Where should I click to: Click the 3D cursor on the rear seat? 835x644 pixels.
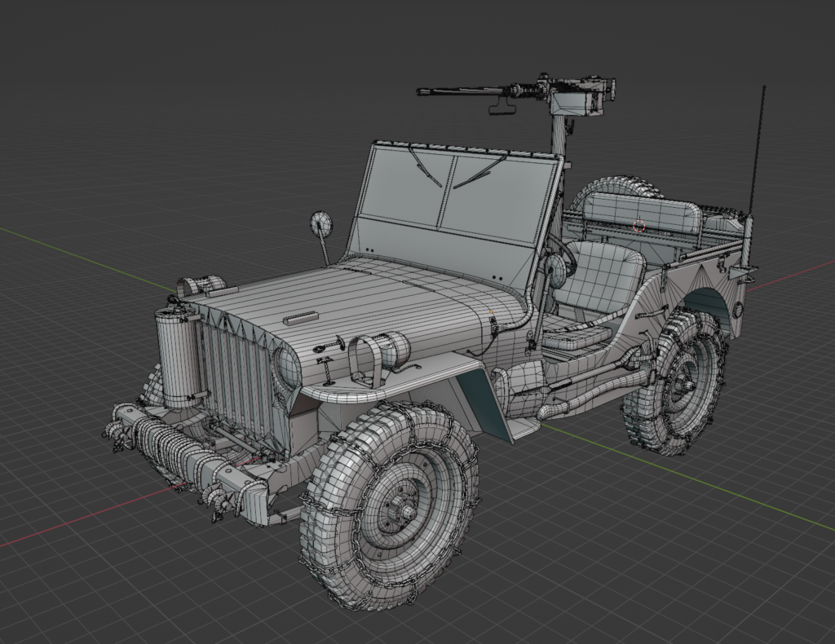click(x=639, y=226)
